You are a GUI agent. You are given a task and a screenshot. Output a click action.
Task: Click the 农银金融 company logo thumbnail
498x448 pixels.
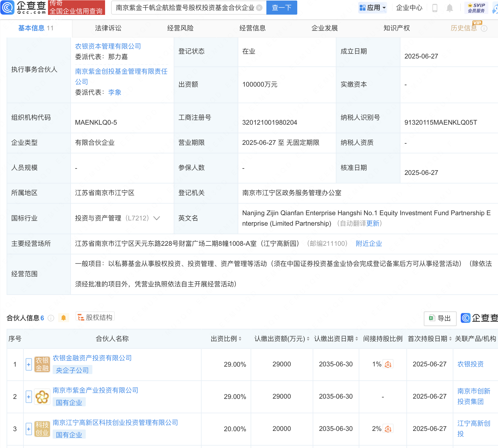42,364
